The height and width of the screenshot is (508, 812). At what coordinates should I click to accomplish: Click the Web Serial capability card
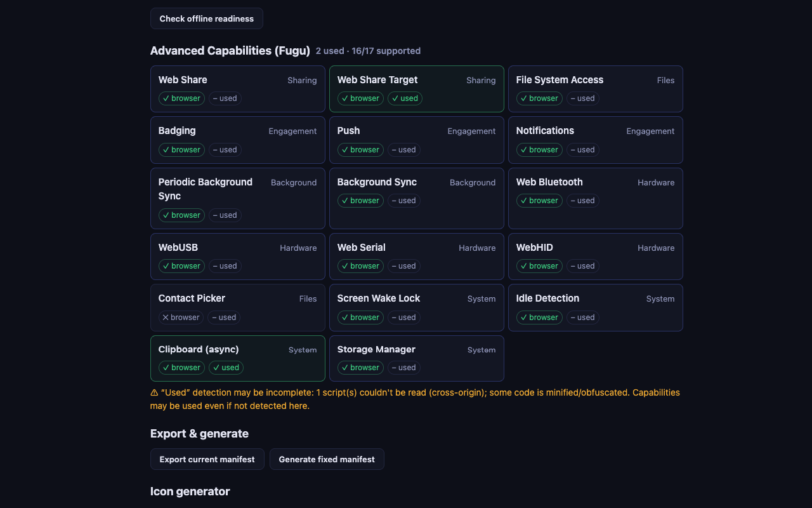coord(417,257)
